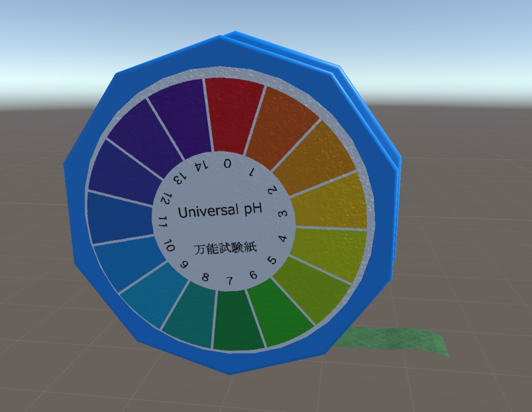Click the Japanese text '万能試験紙'
This screenshot has width=532, height=412.
click(225, 248)
